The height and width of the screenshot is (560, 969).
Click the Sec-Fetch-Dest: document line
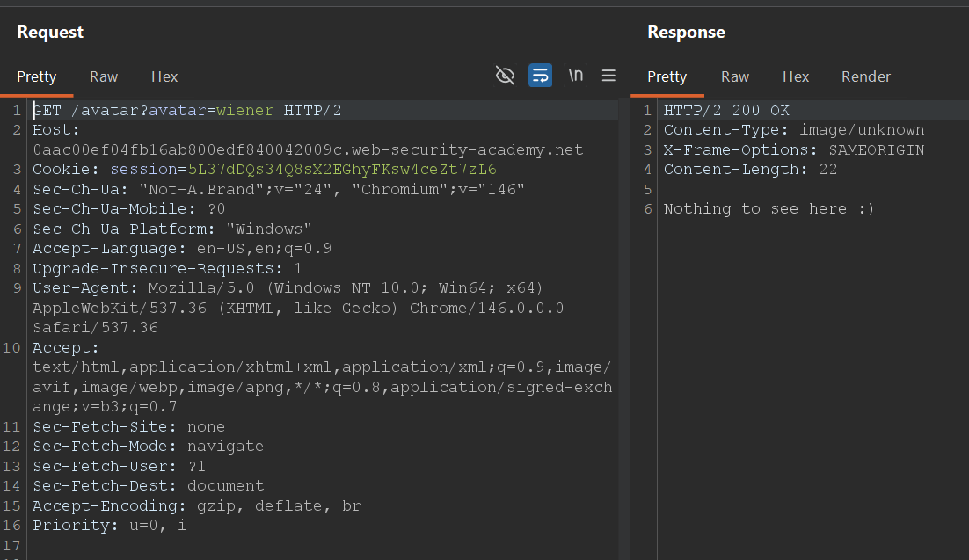(x=149, y=486)
